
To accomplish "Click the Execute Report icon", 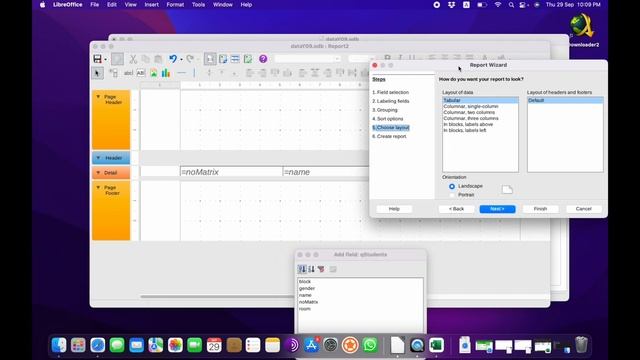I will 248,59.
